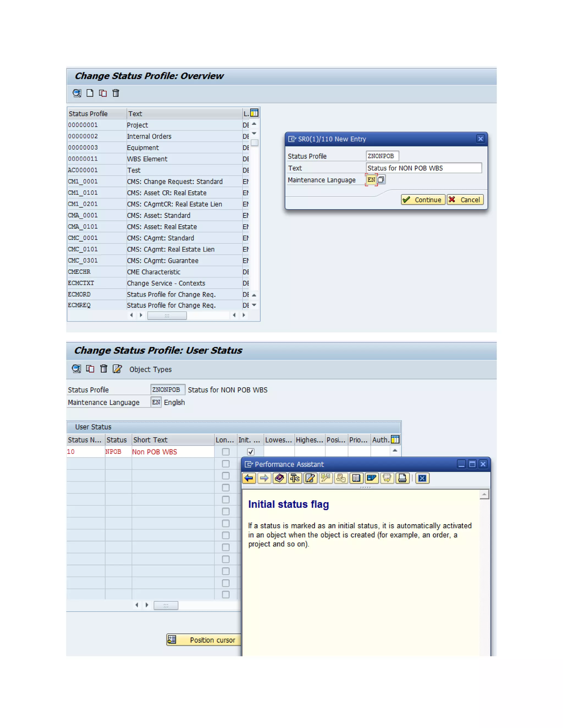Open Maintenance Language value help button
563x728 pixels.
click(x=381, y=179)
